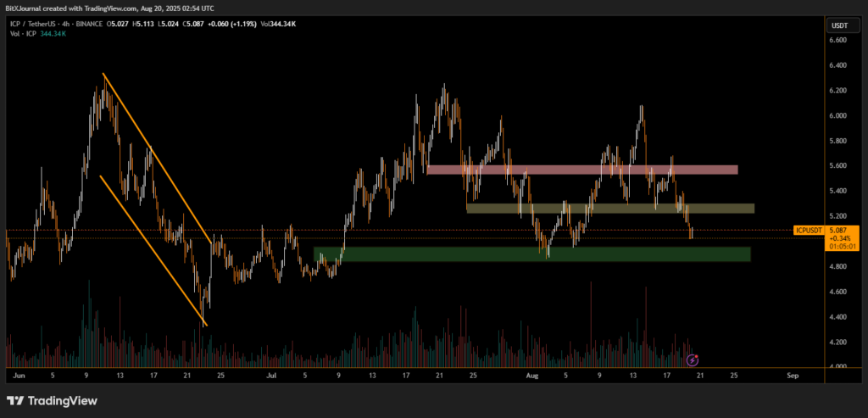
Task: Click the orange ICPUSDT symbol tag
Action: click(810, 230)
